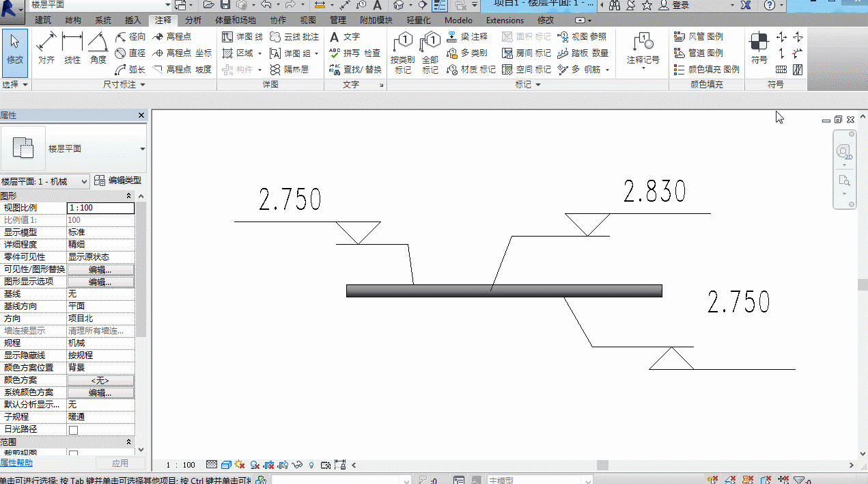This screenshot has height=484, width=868.
Task: Open the 楼层平面: 1 - 机械 view dropdown
Action: point(45,181)
